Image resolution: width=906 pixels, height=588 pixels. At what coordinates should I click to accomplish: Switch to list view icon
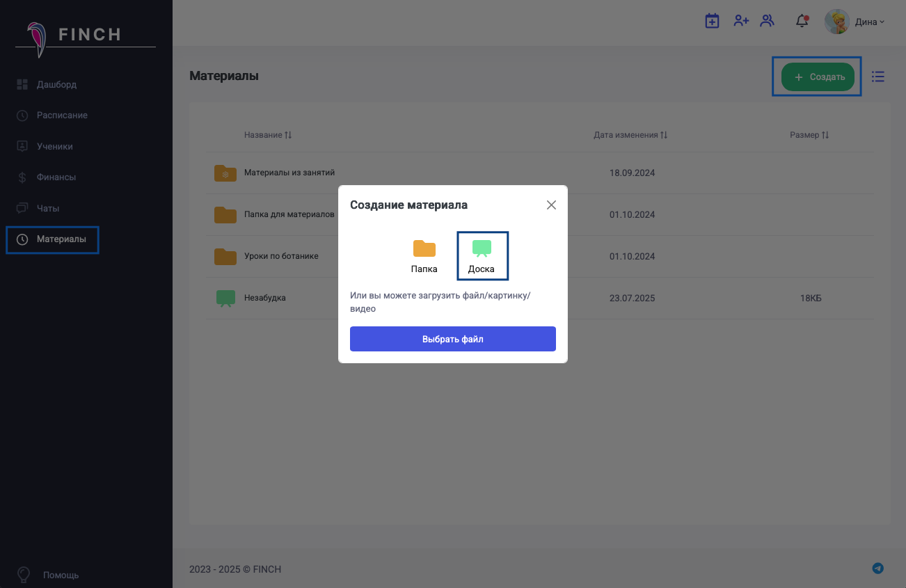878,77
